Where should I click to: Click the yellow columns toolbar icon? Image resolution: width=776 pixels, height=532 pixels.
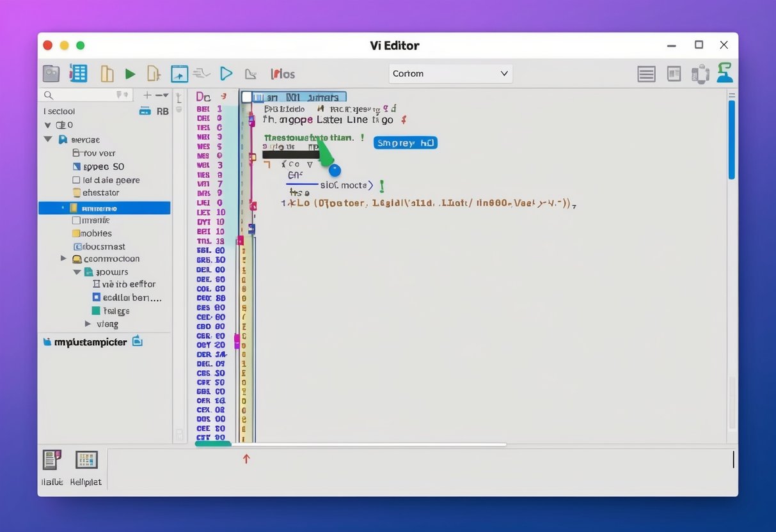[x=107, y=74]
